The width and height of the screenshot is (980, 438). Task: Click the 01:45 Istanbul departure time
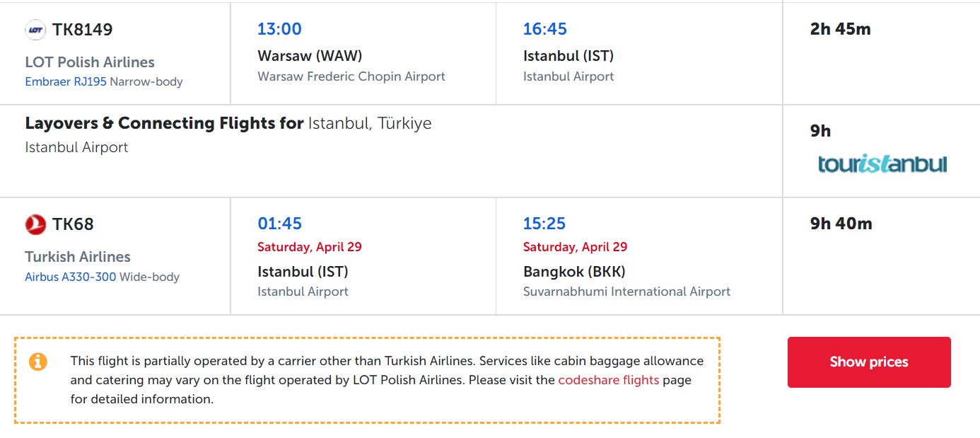coord(279,224)
